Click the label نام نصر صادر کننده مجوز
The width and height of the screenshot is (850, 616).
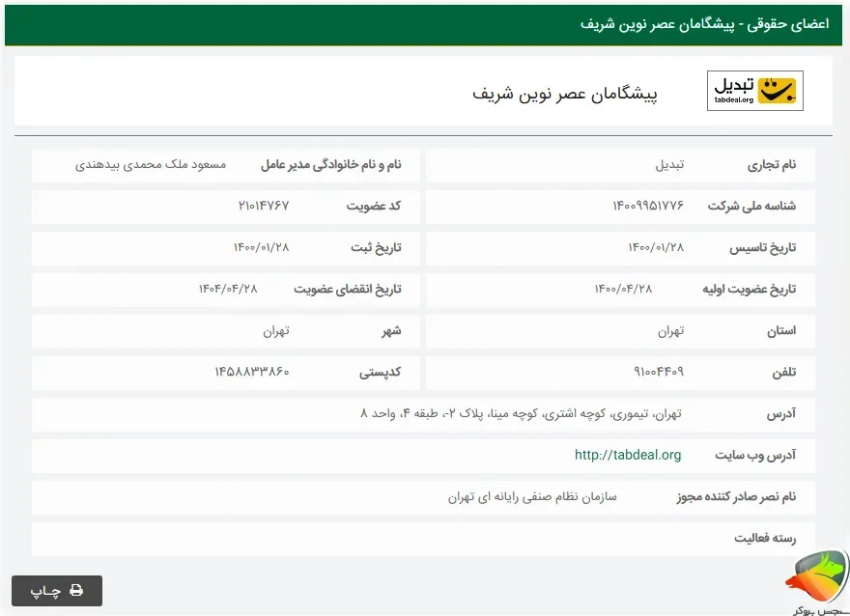coord(736,497)
